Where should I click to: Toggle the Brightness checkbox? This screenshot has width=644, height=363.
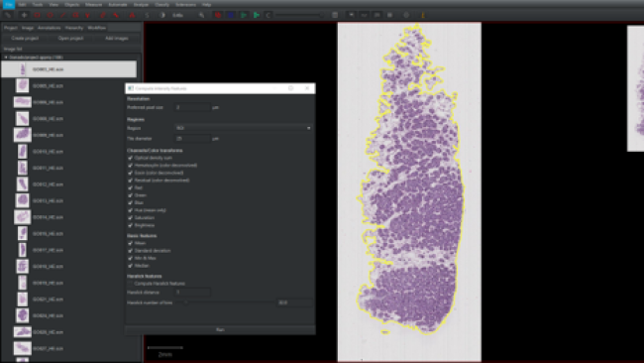pyautogui.click(x=130, y=225)
